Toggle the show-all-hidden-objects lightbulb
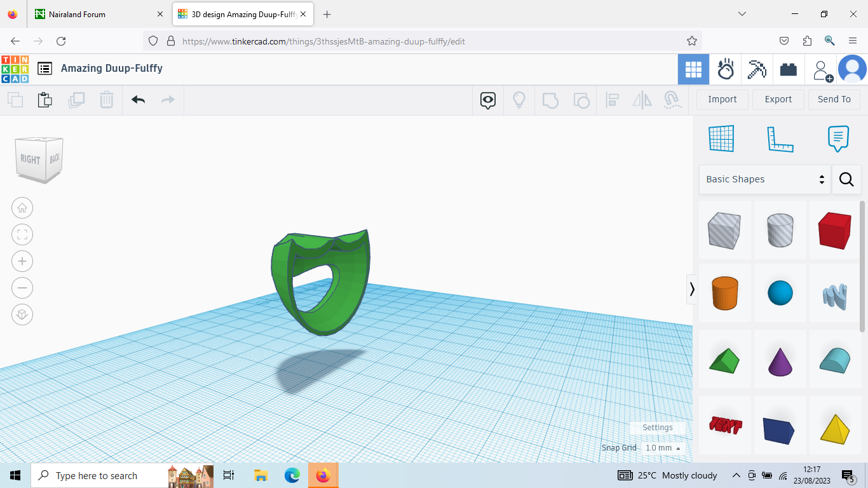The height and width of the screenshot is (488, 868). pyautogui.click(x=519, y=100)
